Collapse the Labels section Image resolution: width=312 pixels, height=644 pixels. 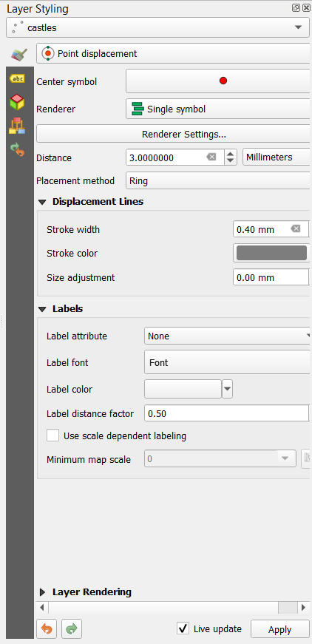coord(42,309)
